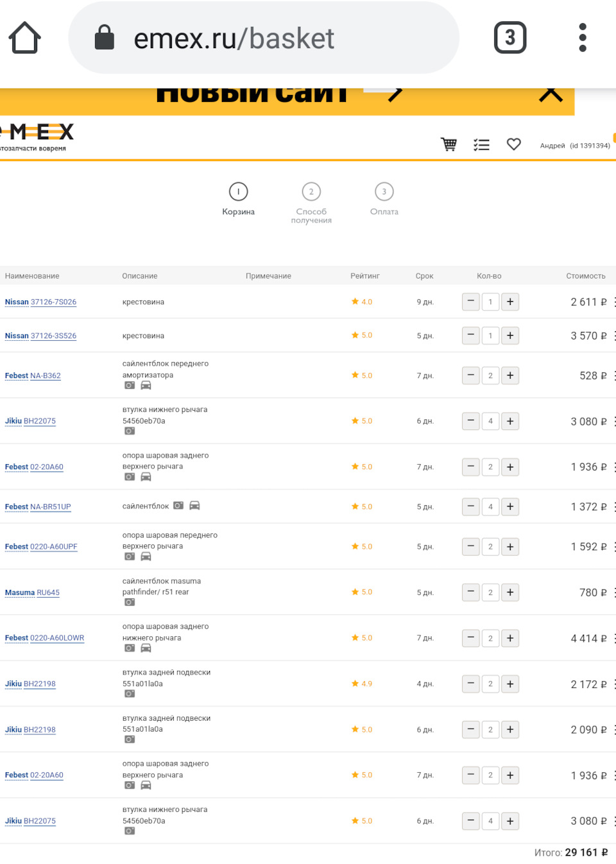View car applicability icon for Febest 0220-A60LOWR
Viewport: 616px width, 864px height.
tap(146, 648)
